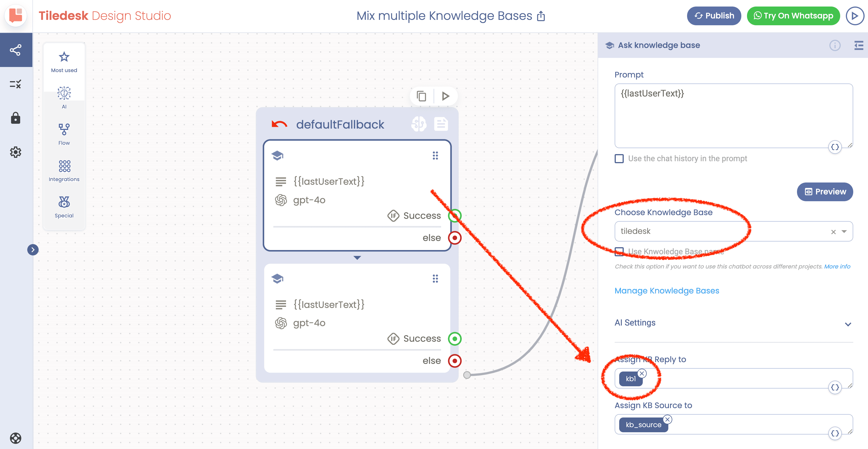Open Manage Knowledge Bases link
This screenshot has width=868, height=449.
667,291
